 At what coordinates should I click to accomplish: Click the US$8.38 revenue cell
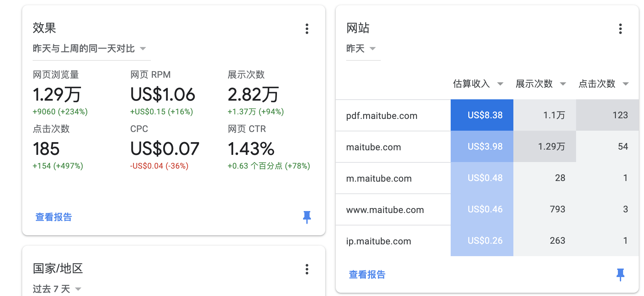482,115
